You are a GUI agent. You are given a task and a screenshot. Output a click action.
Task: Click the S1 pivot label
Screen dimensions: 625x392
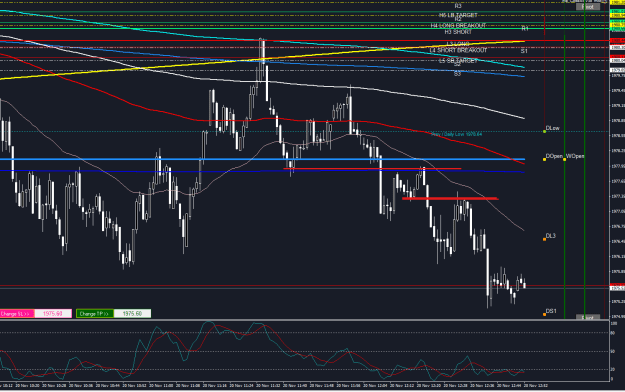click(x=524, y=51)
